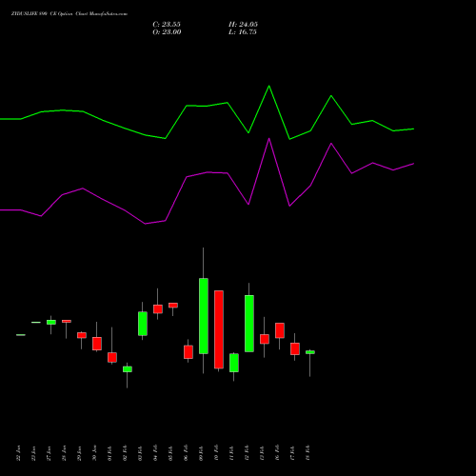Click the green dash candle above 22 Jan

[21, 335]
